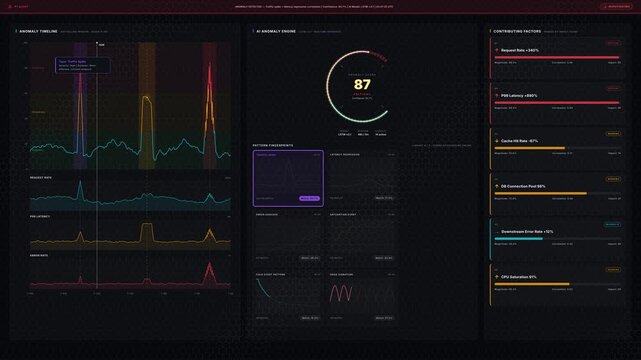Select the DDoS Signature fingerprint card
The image size is (641, 360).
pyautogui.click(x=362, y=298)
